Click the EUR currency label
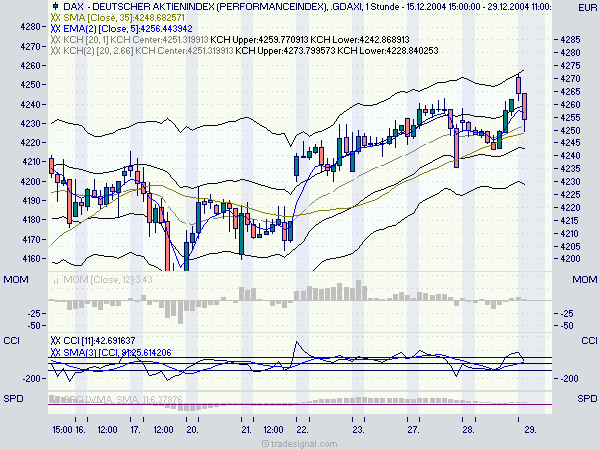The height and width of the screenshot is (450, 600). [587, 8]
